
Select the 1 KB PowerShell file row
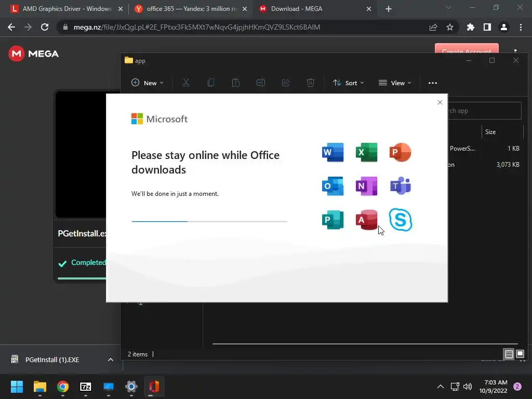[485, 148]
